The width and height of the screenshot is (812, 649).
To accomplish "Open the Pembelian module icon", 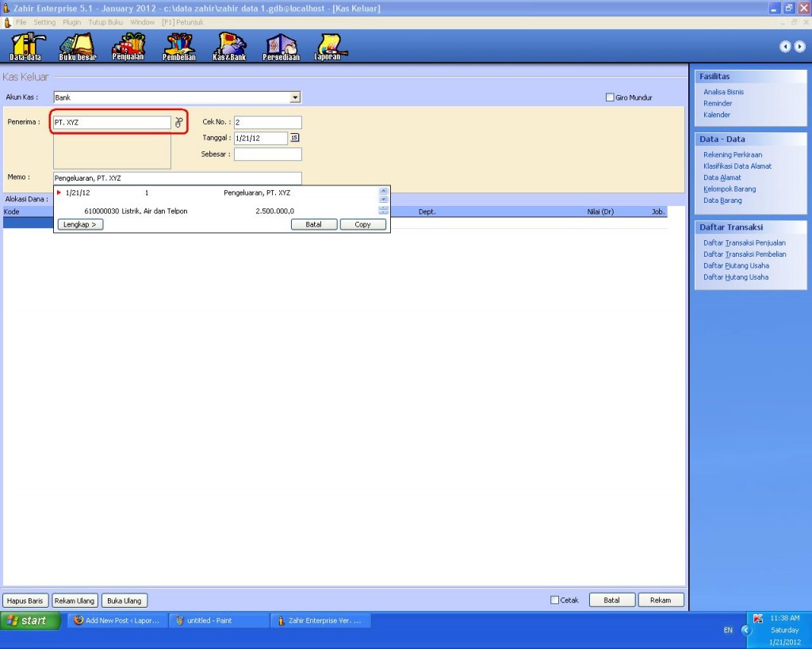I will point(179,47).
